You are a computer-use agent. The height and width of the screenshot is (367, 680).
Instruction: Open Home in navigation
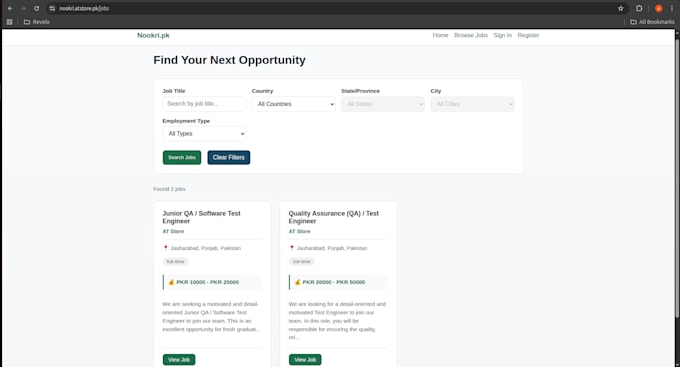tap(440, 35)
